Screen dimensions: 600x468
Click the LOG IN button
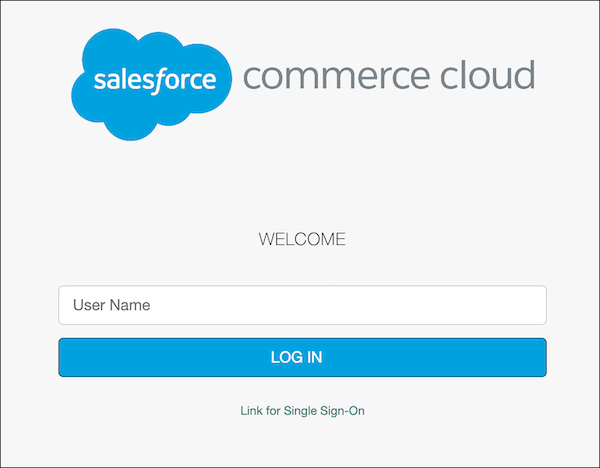tap(302, 357)
